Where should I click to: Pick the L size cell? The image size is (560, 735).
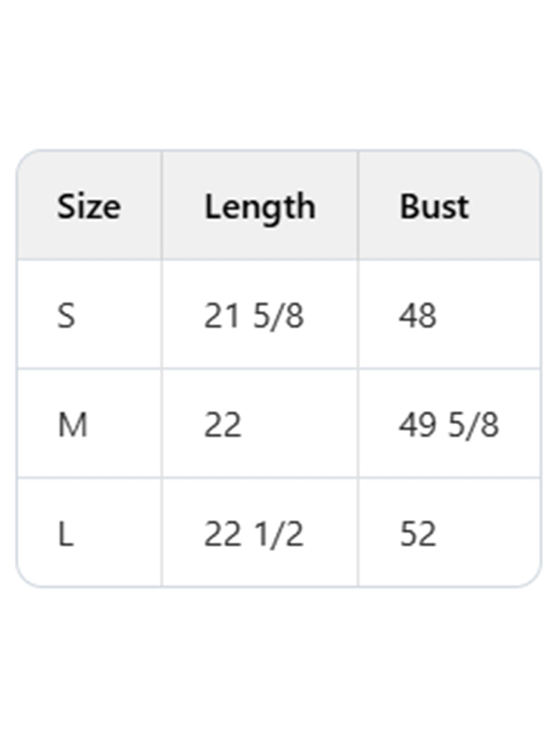(65, 534)
